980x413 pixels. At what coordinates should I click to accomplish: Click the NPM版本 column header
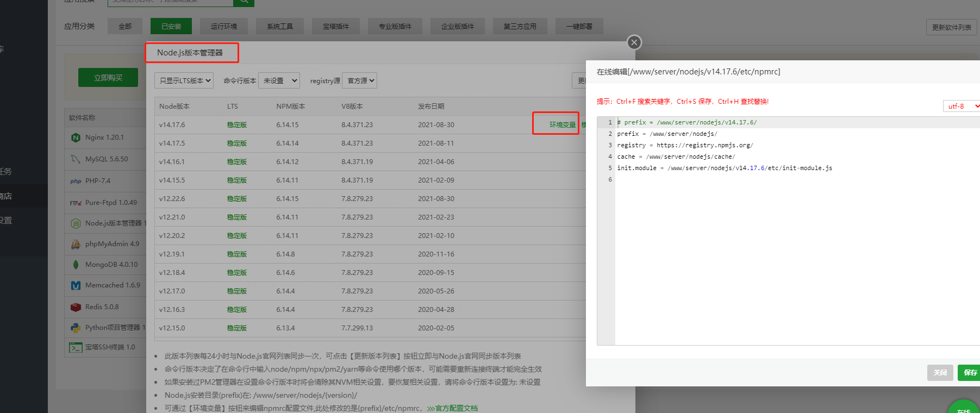tap(291, 106)
